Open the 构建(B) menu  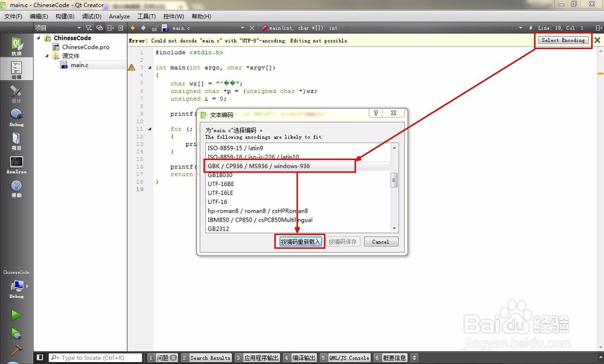pyautogui.click(x=65, y=16)
